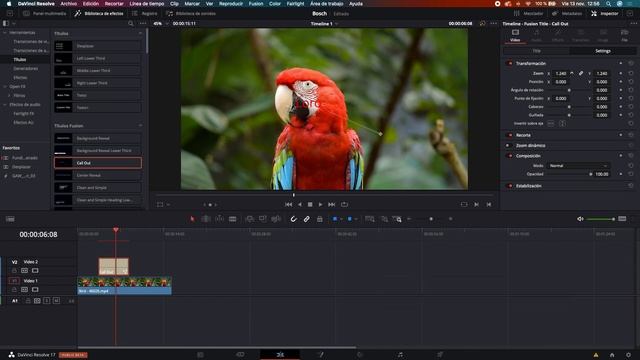
Task: Toggle the Inspector panel
Action: (x=604, y=13)
